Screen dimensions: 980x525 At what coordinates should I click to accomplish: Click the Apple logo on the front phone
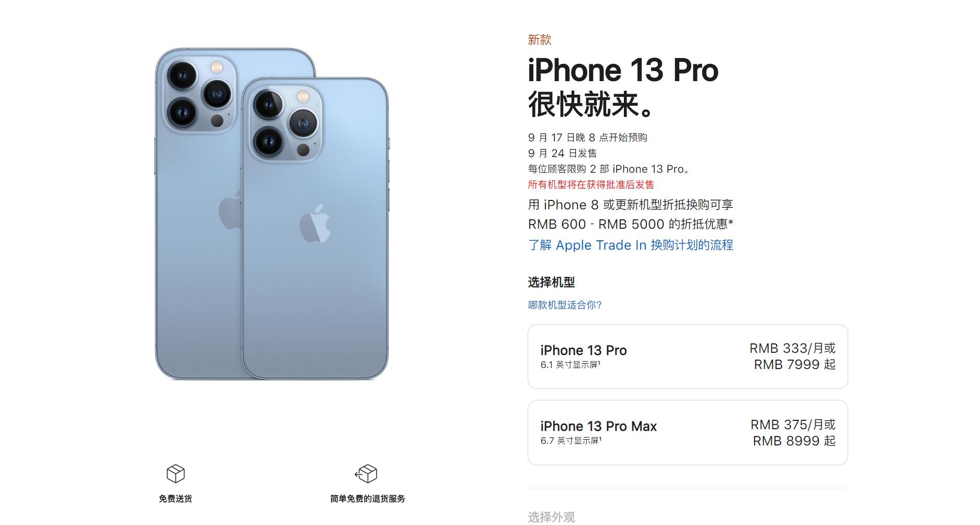[315, 224]
